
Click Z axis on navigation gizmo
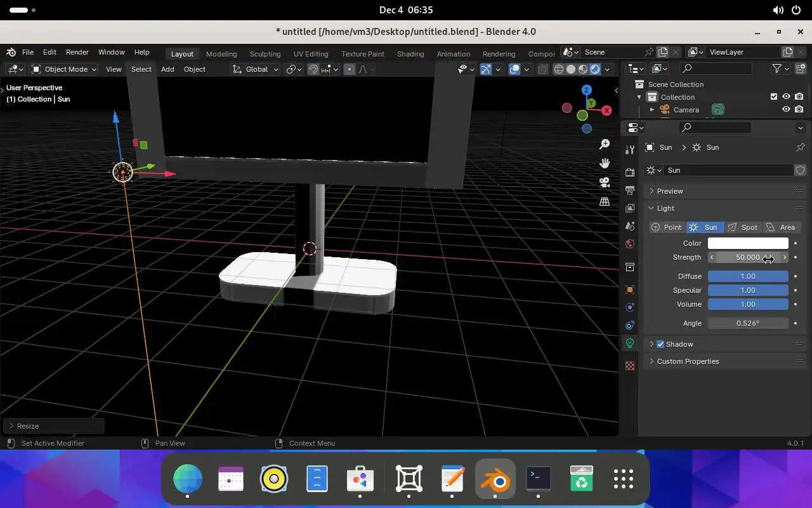click(587, 90)
